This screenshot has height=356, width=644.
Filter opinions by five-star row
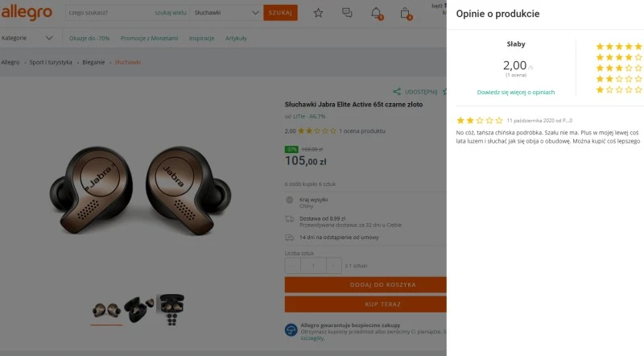(618, 47)
